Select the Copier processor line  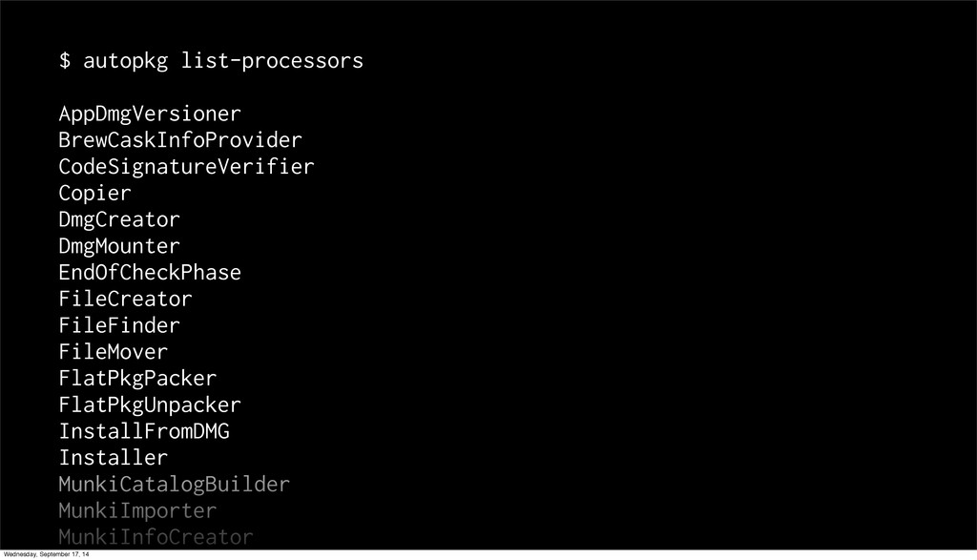(x=94, y=194)
